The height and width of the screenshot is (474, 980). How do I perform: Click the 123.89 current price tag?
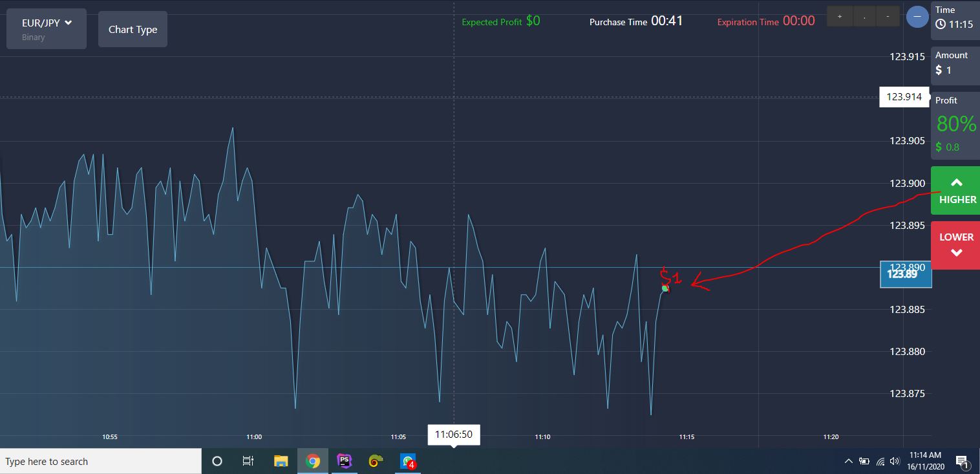(906, 274)
